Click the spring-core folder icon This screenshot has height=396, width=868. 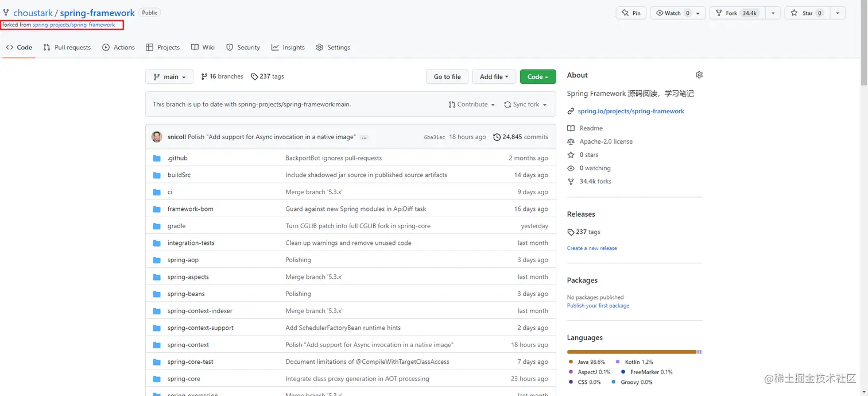point(157,379)
